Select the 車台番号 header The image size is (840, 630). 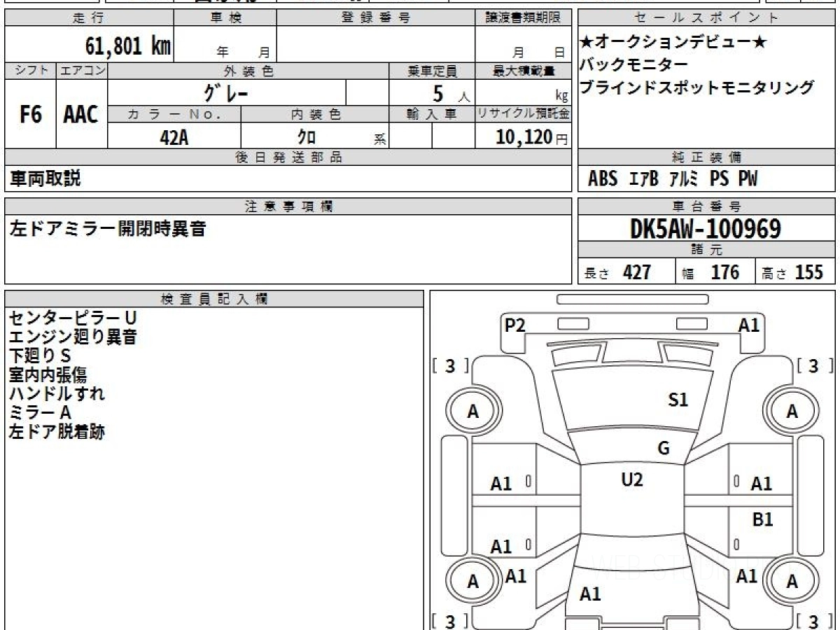(x=707, y=206)
